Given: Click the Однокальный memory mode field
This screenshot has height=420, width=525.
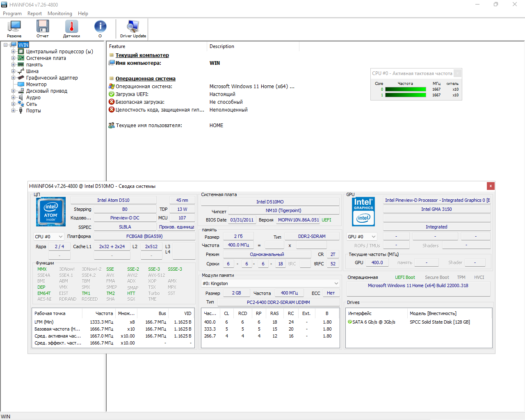Looking at the screenshot, I should click(x=267, y=254).
